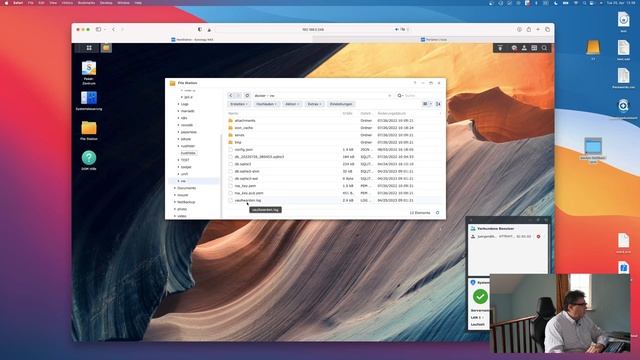Open the DSM user options person icon
The width and height of the screenshot is (640, 360).
(x=524, y=48)
